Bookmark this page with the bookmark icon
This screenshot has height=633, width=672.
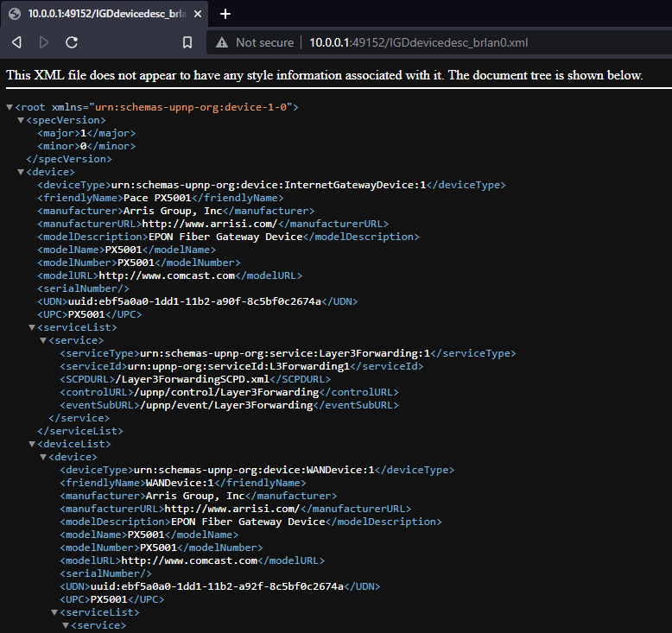[x=187, y=42]
